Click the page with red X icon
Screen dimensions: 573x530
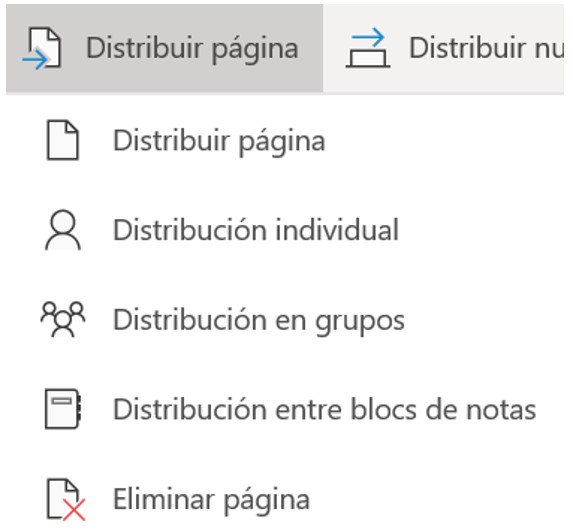click(x=65, y=499)
